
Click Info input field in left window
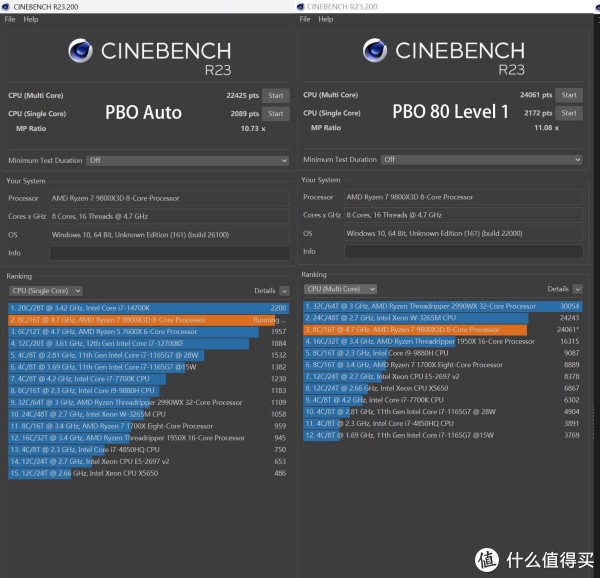170,253
